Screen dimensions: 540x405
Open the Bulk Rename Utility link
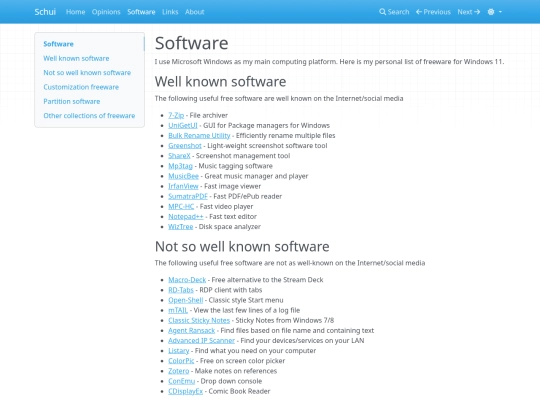tap(199, 136)
